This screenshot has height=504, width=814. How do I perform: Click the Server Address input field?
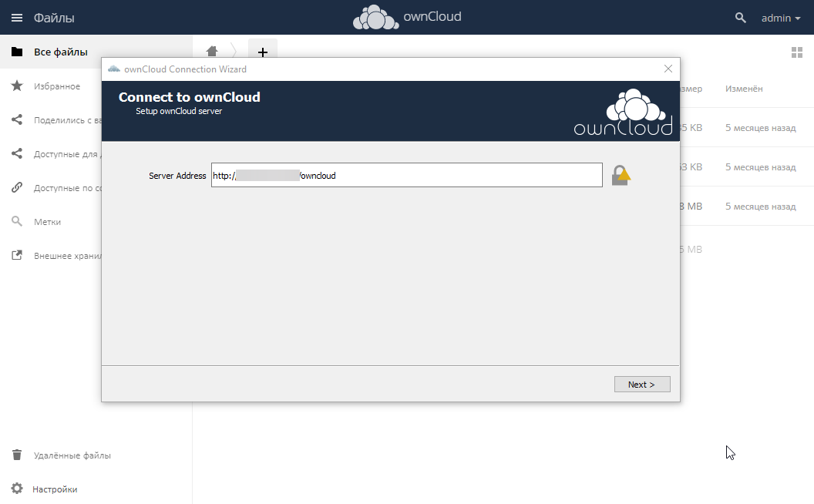click(406, 176)
